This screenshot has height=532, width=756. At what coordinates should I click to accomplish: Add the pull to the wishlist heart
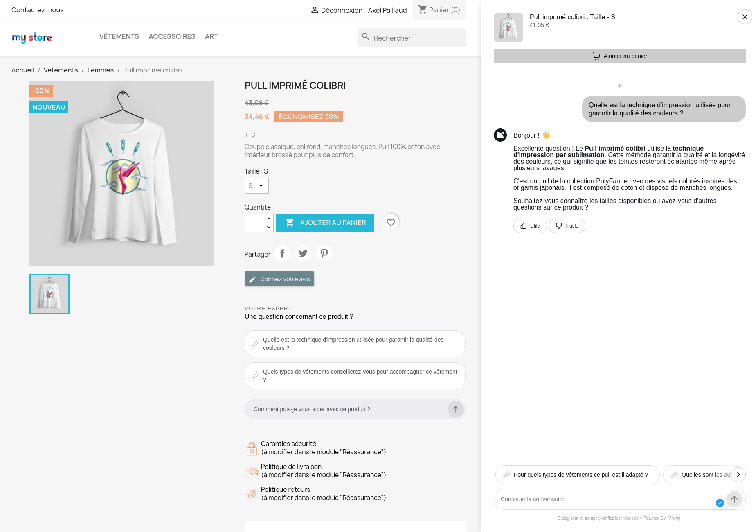click(391, 222)
